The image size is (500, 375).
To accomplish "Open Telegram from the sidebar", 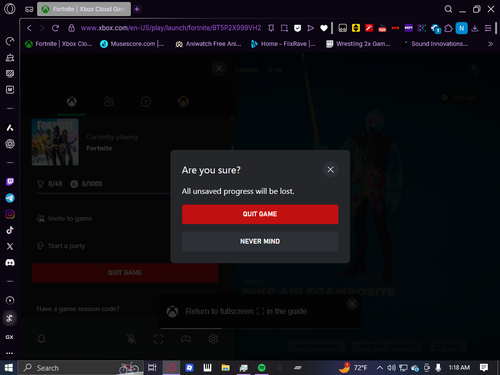I will coord(10,198).
